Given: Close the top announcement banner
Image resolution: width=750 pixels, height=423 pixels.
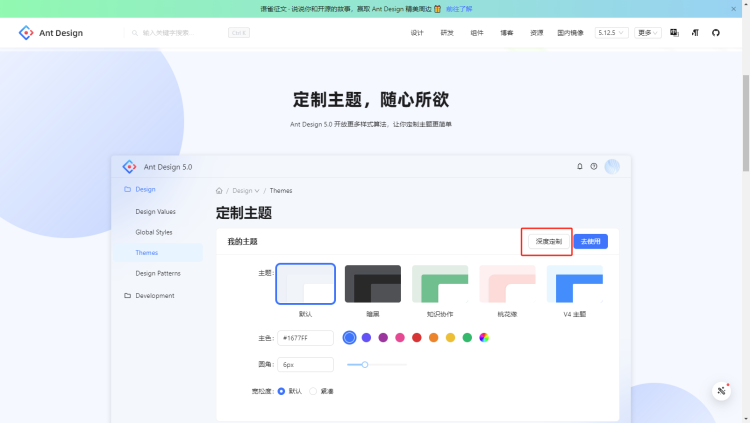Looking at the screenshot, I should coord(733,9).
